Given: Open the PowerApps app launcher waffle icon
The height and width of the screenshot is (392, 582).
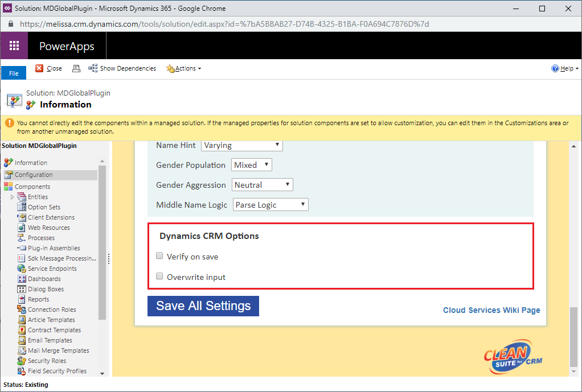Looking at the screenshot, I should [x=14, y=46].
